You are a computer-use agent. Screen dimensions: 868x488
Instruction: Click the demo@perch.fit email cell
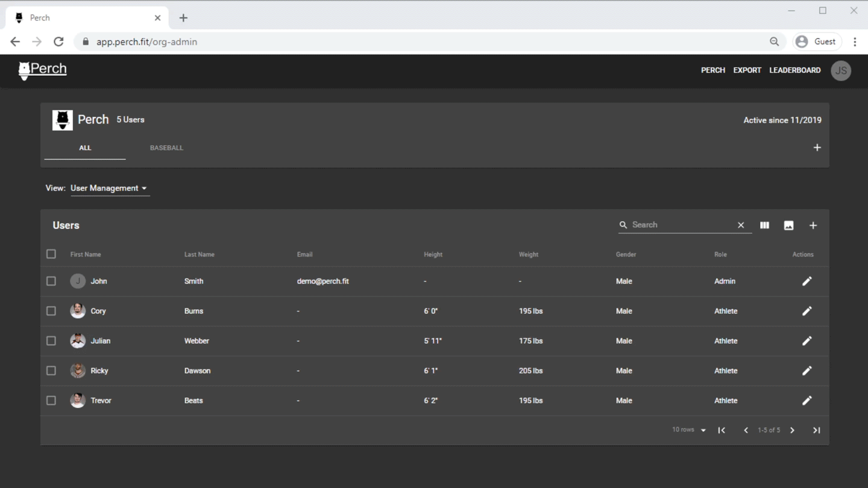pos(322,281)
